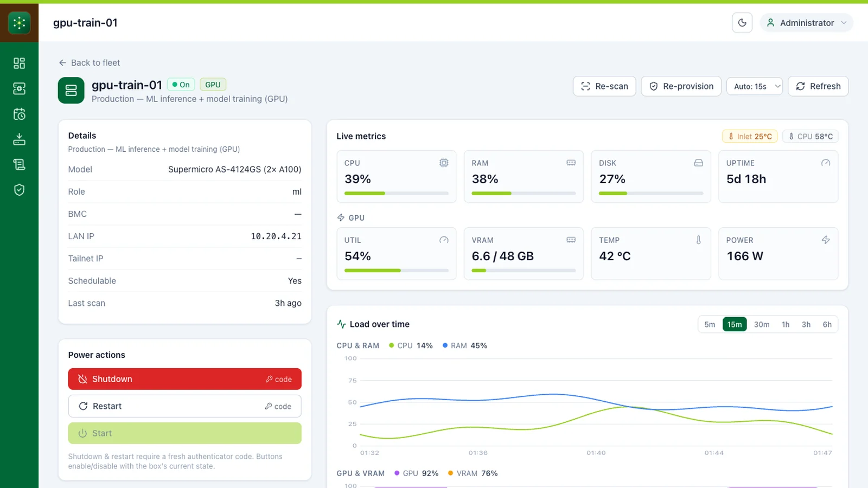Viewport: 868px width, 488px height.
Task: Click the UPTIME value 5d 18h
Action: pyautogui.click(x=746, y=179)
